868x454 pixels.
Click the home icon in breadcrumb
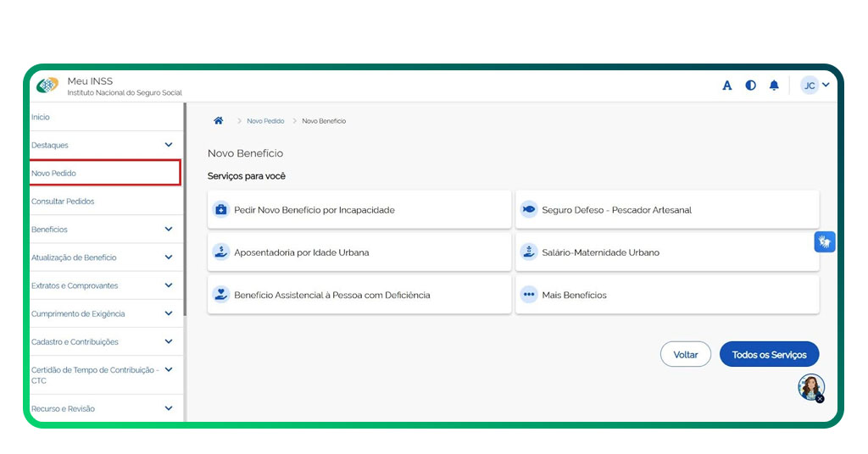[x=219, y=121]
